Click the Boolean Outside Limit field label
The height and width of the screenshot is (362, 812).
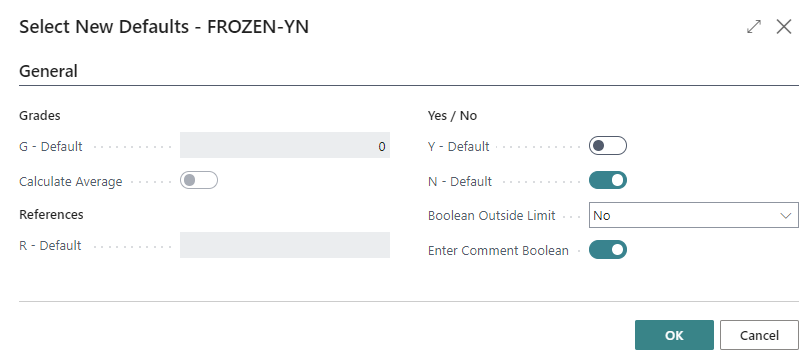[x=491, y=215]
